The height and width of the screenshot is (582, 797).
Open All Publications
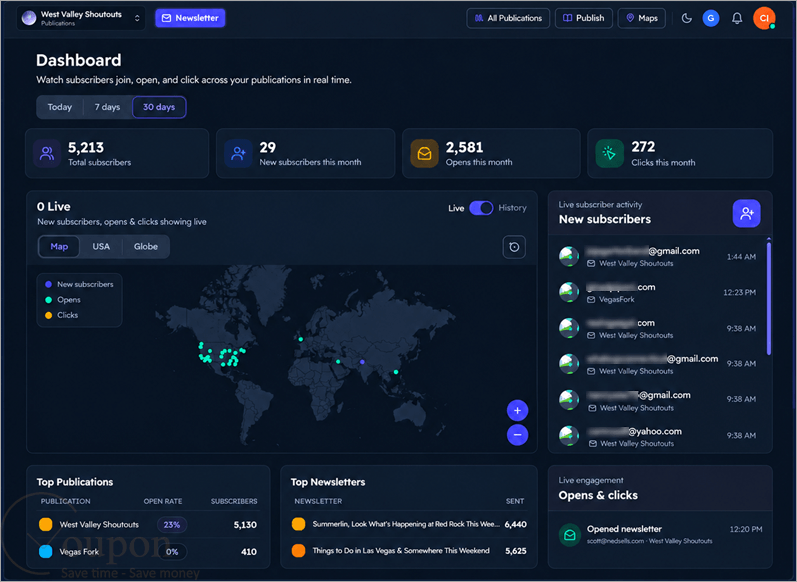pos(508,18)
